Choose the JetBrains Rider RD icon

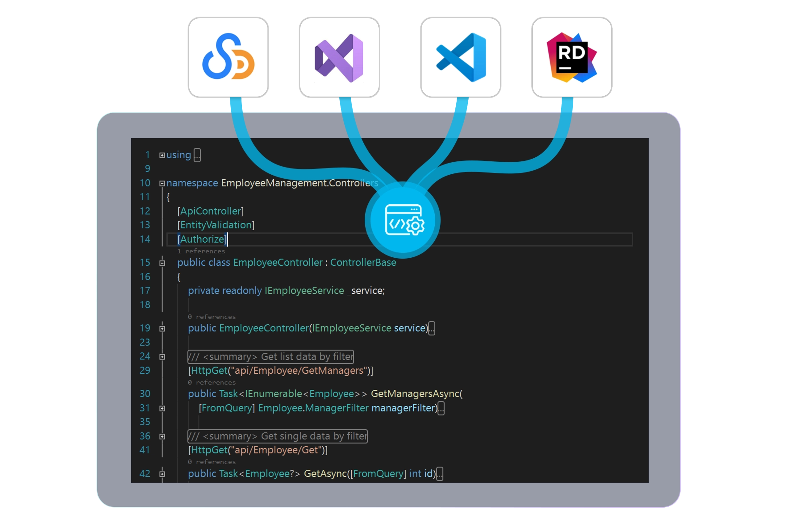click(x=571, y=57)
